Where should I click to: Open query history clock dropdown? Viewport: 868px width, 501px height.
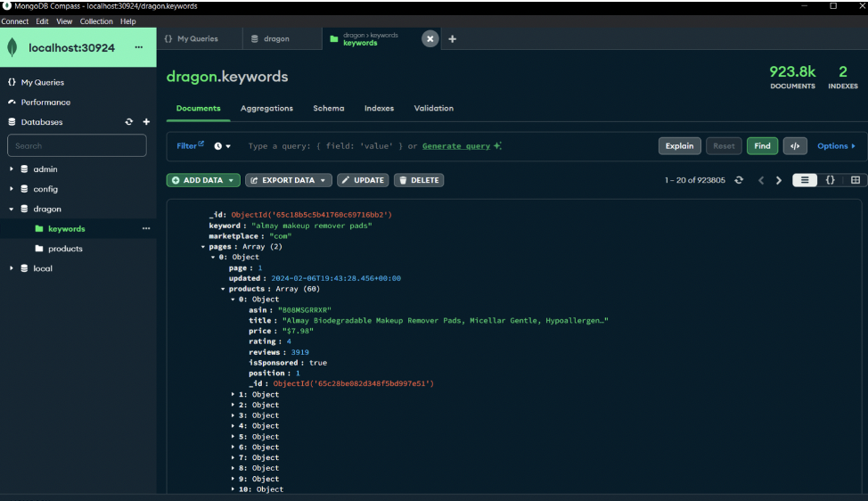(223, 146)
